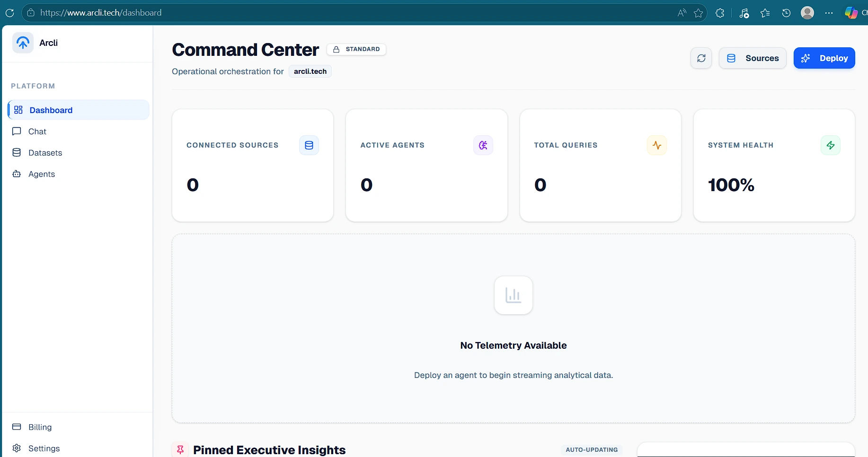
Task: Add this page to browser favorites
Action: coord(698,13)
